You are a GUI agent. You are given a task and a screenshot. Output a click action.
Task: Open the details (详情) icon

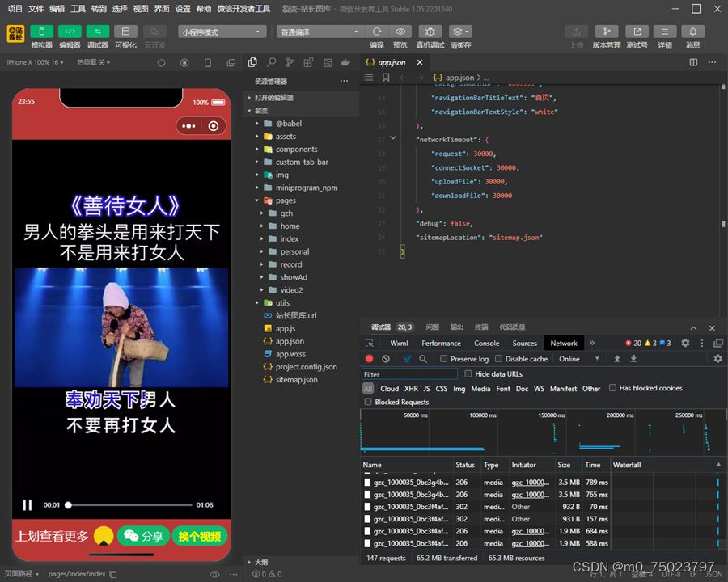(x=665, y=32)
